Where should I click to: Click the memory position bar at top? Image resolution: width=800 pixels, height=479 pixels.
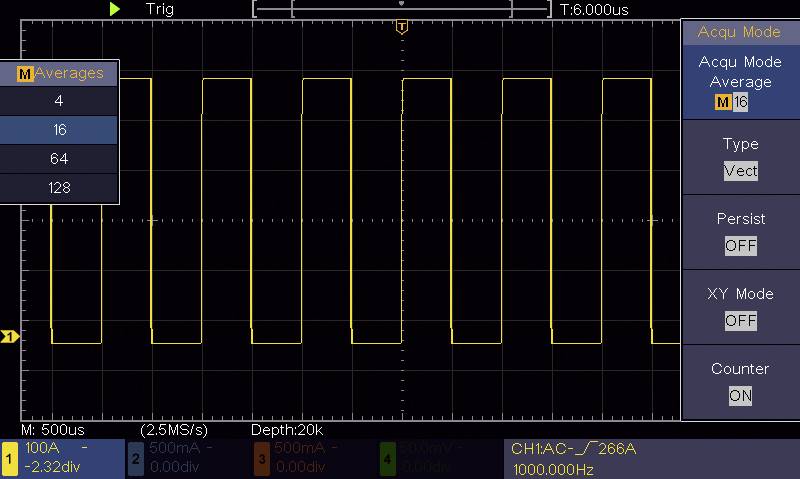(401, 9)
